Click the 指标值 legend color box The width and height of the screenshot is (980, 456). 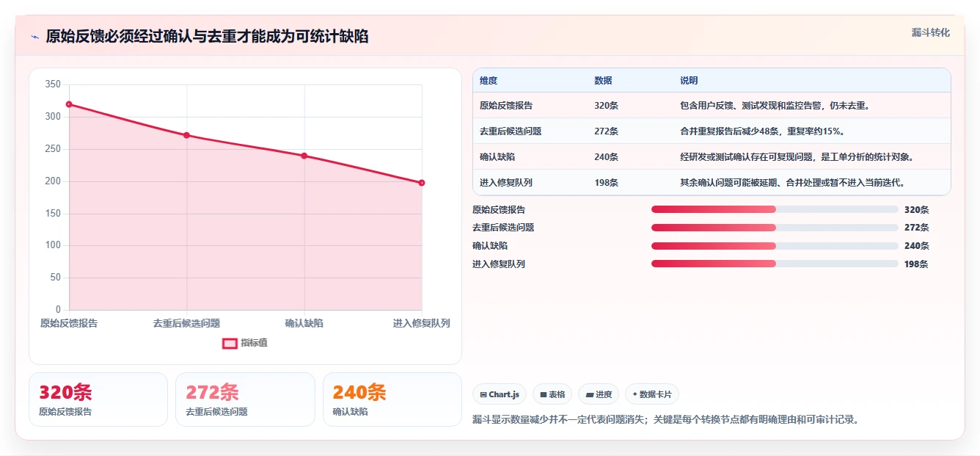[230, 343]
